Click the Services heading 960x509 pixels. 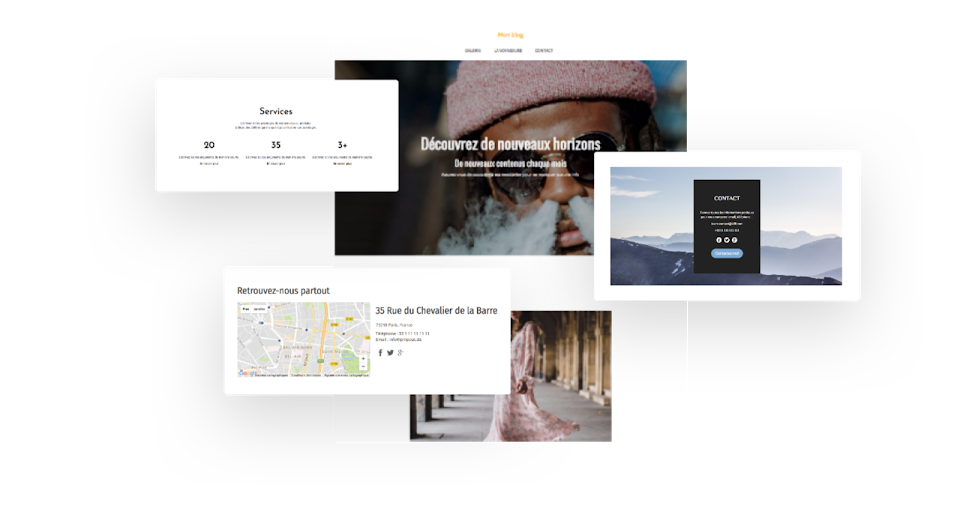pyautogui.click(x=276, y=111)
